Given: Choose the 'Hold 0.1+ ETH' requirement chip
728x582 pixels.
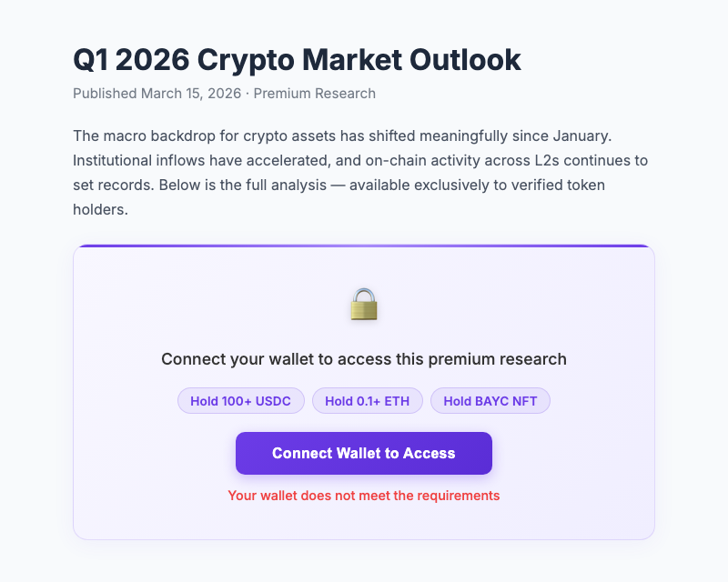Looking at the screenshot, I should [x=368, y=400].
